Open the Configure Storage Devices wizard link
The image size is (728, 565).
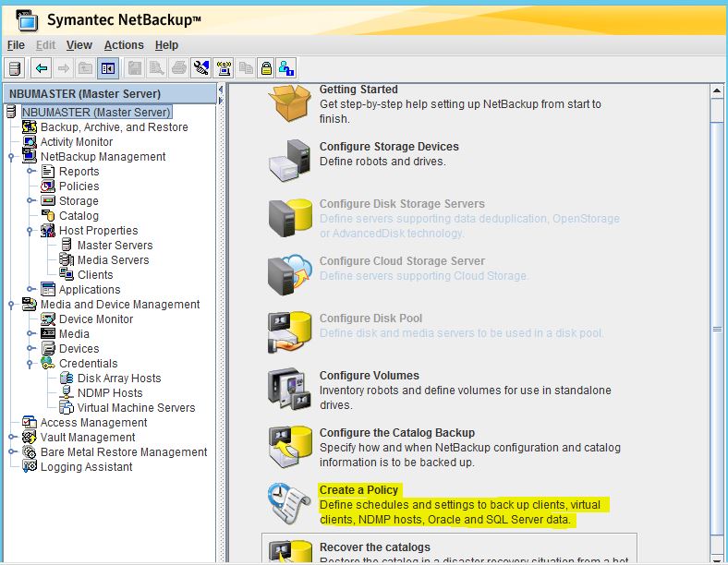pyautogui.click(x=389, y=147)
